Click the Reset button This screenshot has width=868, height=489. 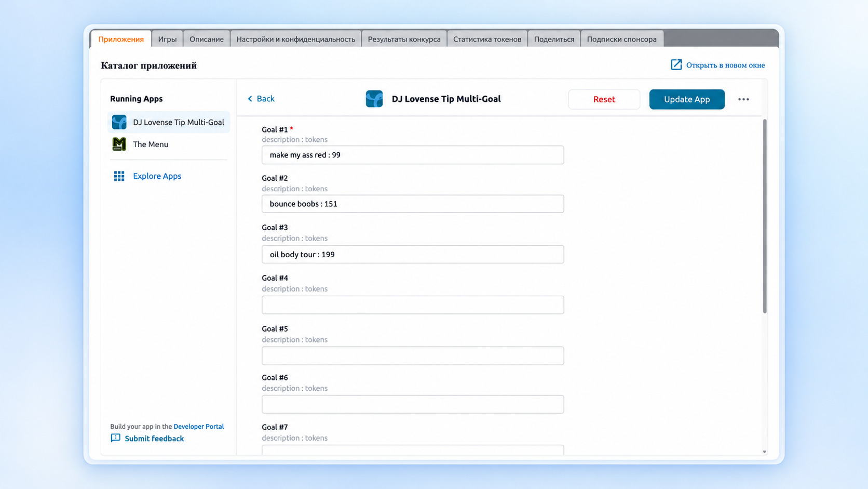[x=604, y=99]
